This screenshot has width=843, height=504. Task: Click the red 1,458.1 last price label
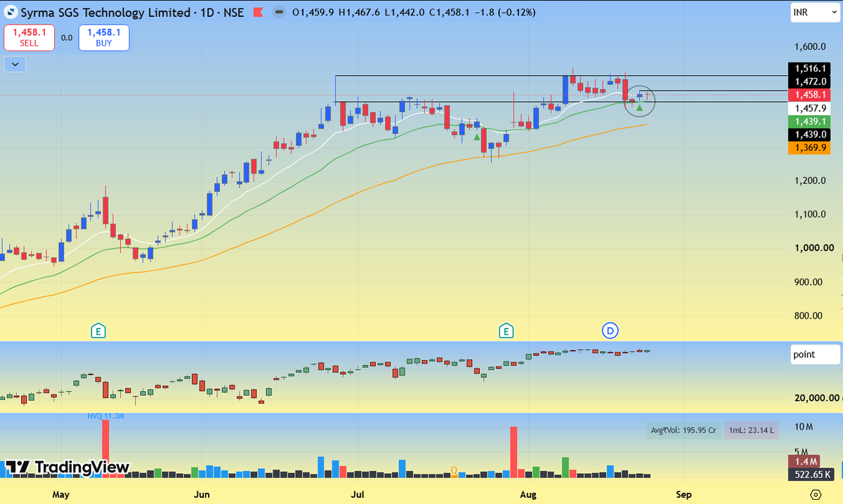(x=810, y=95)
